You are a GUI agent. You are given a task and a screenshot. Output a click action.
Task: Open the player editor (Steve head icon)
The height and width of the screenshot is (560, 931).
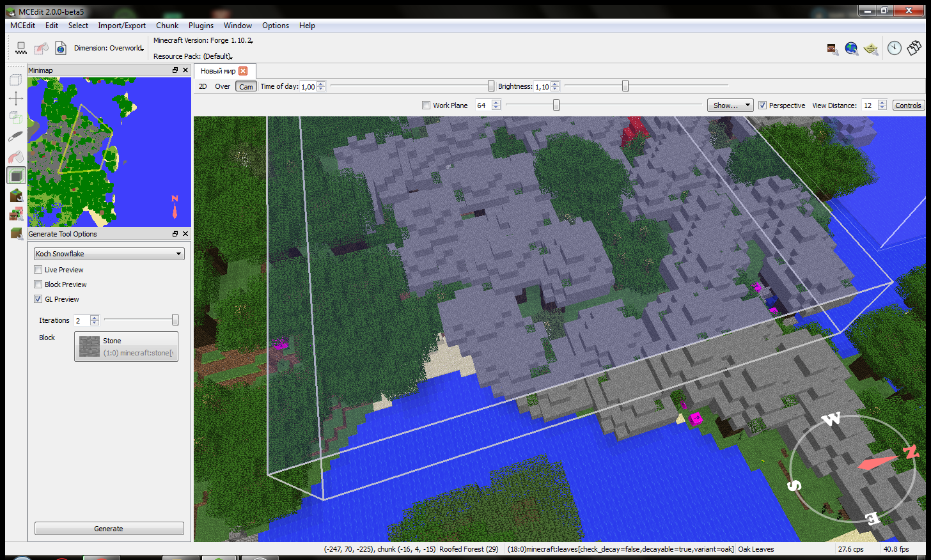[x=832, y=49]
